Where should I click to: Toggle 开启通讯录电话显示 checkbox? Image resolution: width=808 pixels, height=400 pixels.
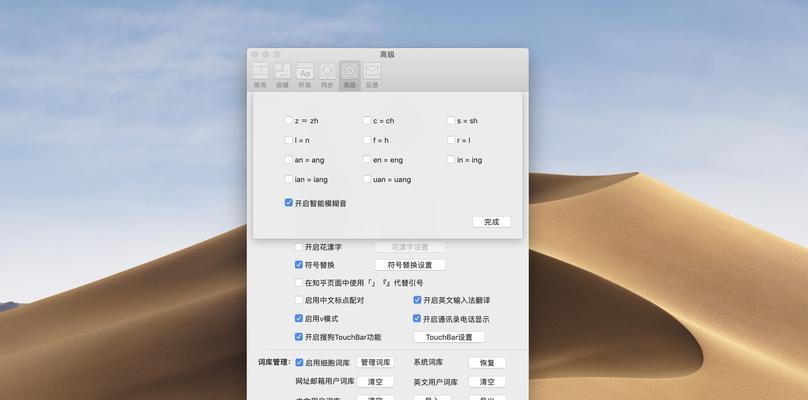[x=417, y=319]
